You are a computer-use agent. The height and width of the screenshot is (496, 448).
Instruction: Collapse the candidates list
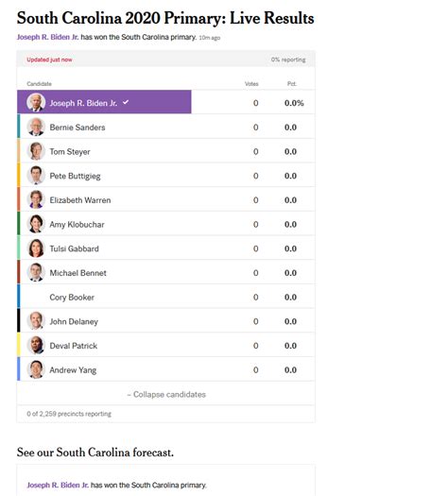pyautogui.click(x=166, y=395)
